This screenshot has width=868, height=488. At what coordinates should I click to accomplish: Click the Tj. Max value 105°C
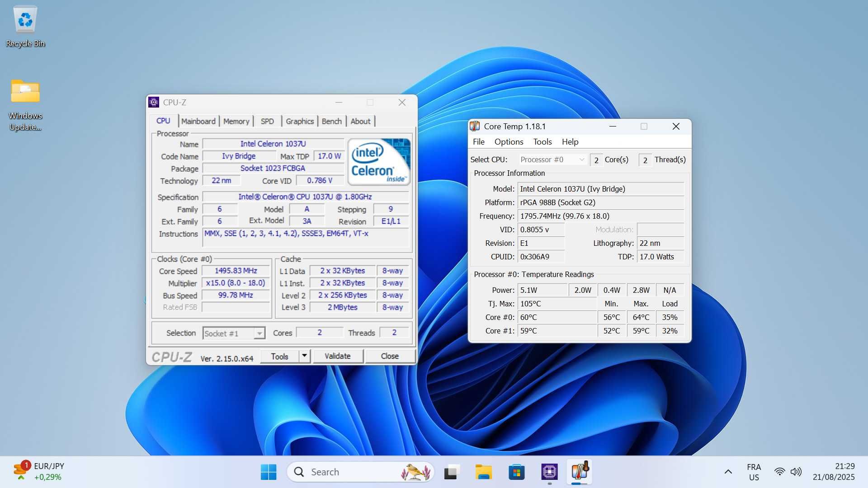tap(557, 304)
